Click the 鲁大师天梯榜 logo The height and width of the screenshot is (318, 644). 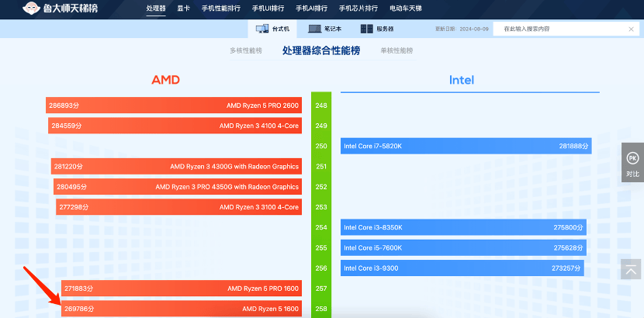64,9
